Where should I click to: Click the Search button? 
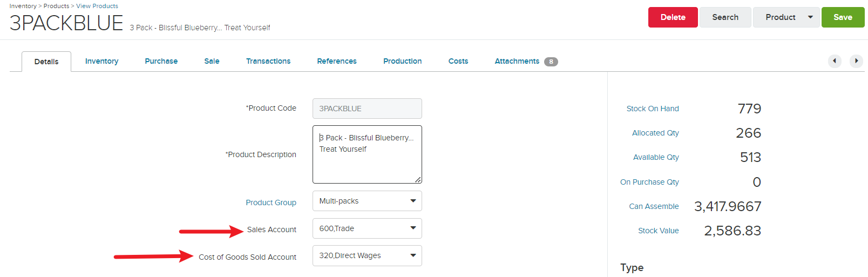coord(725,17)
